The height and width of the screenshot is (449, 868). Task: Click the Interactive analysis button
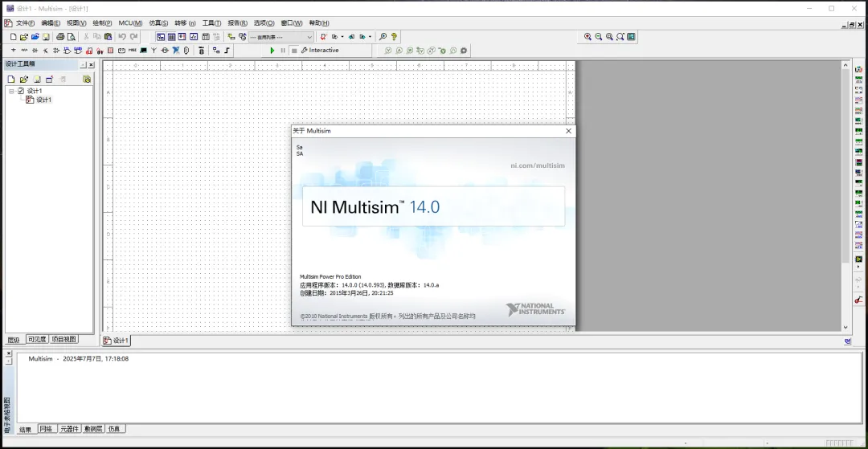pyautogui.click(x=321, y=51)
